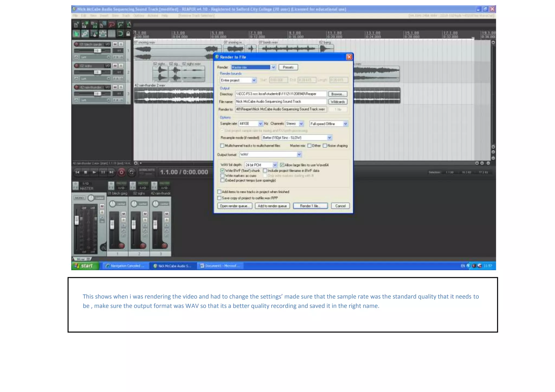Arm track 02 sighs for recording
This screenshot has width=555, height=392.
point(76,66)
